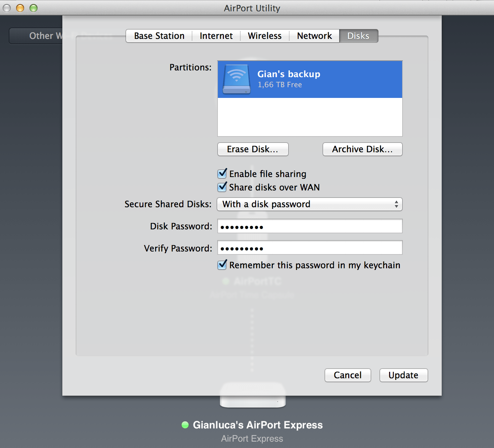
Task: Click the Wi-Fi symbol on the partition icon
Action: click(x=236, y=74)
